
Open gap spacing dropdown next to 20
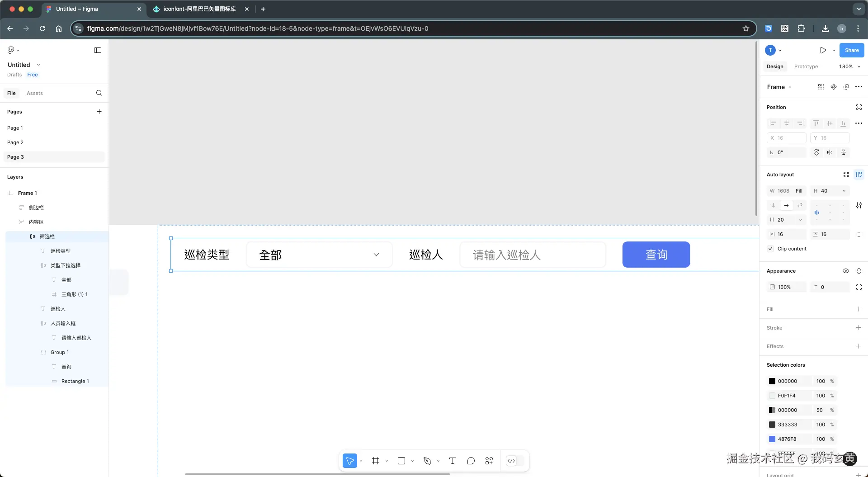point(800,220)
